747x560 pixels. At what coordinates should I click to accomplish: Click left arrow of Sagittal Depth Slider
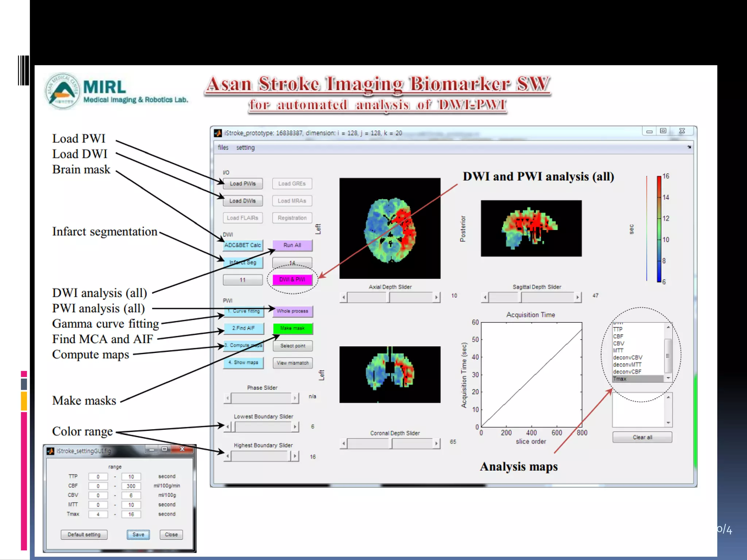tap(485, 297)
